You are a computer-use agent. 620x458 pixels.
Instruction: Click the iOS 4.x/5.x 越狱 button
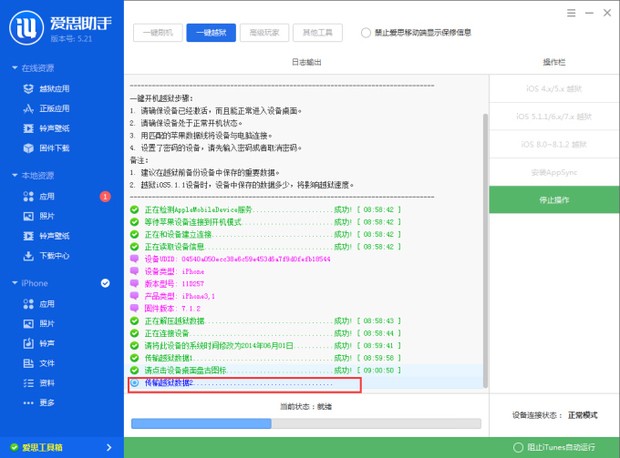[x=554, y=89]
